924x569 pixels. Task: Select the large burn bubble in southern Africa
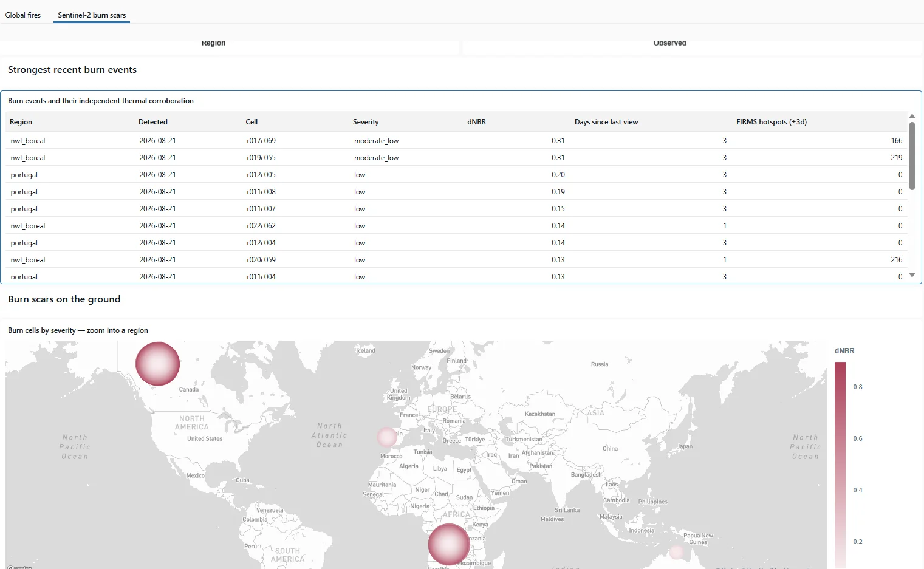(x=449, y=545)
